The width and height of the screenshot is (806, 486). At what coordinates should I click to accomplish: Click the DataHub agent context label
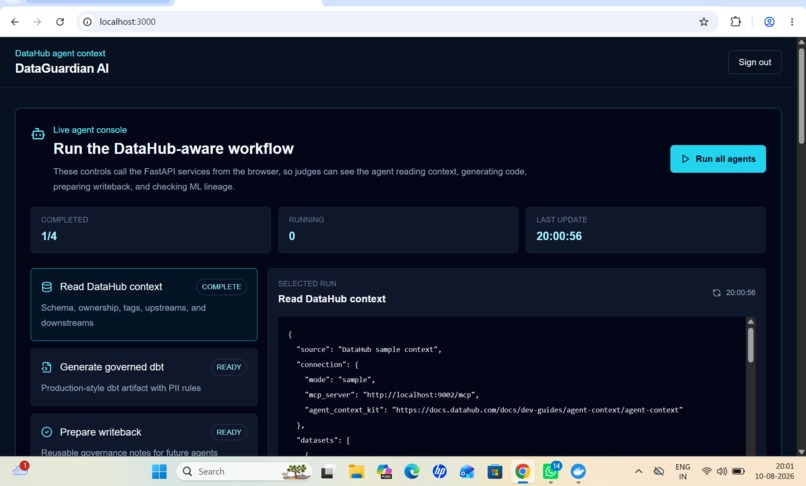tap(60, 53)
